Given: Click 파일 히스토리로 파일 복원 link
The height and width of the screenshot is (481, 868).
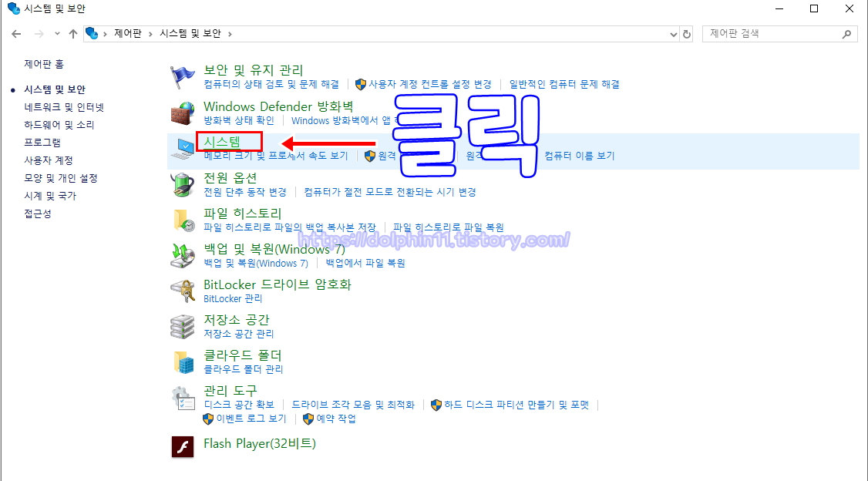Looking at the screenshot, I should 449,227.
